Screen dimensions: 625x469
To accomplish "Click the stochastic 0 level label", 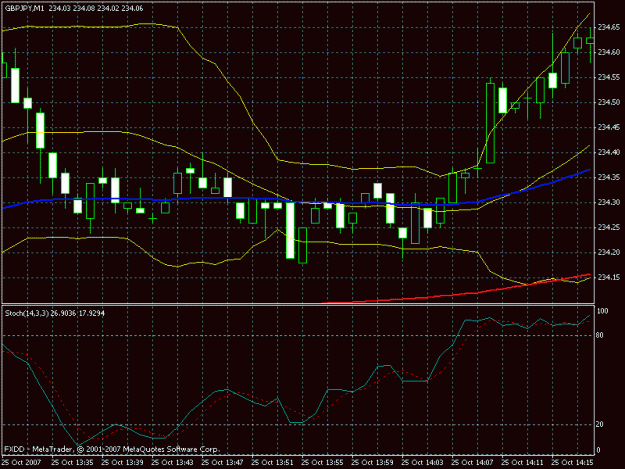I will (598, 451).
